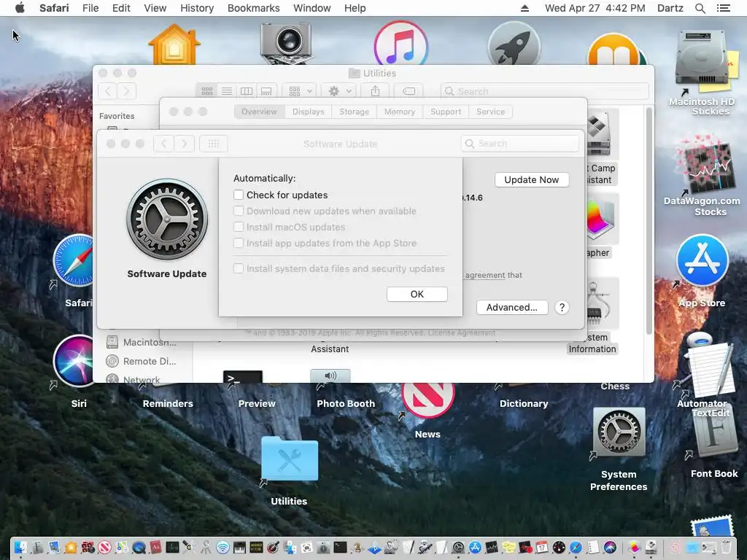The height and width of the screenshot is (560, 747).
Task: Click the help question mark button
Action: click(x=562, y=307)
